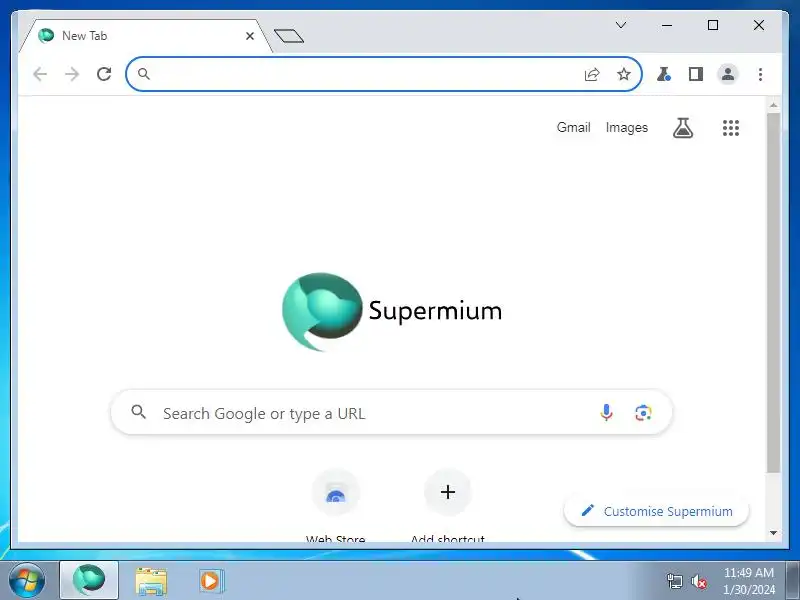Toggle the side panel button
The width and height of the screenshot is (800, 600).
[x=696, y=74]
